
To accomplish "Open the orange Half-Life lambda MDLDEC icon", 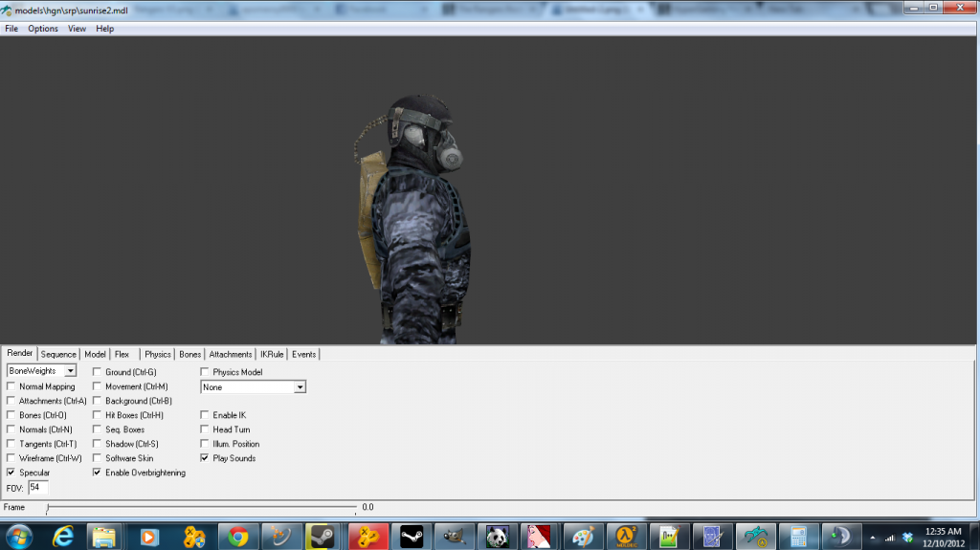I will tap(626, 537).
